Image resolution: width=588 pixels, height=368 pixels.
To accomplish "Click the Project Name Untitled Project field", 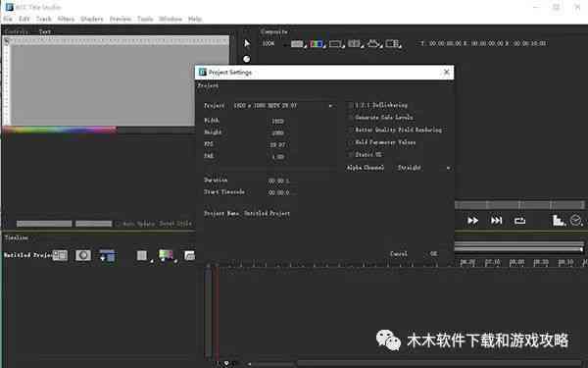I will tap(267, 214).
